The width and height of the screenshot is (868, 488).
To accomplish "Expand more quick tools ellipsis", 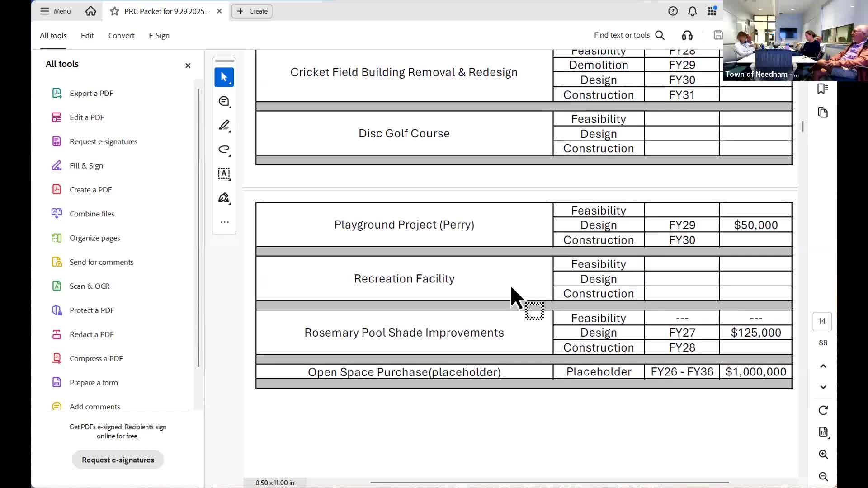I will 224,222.
